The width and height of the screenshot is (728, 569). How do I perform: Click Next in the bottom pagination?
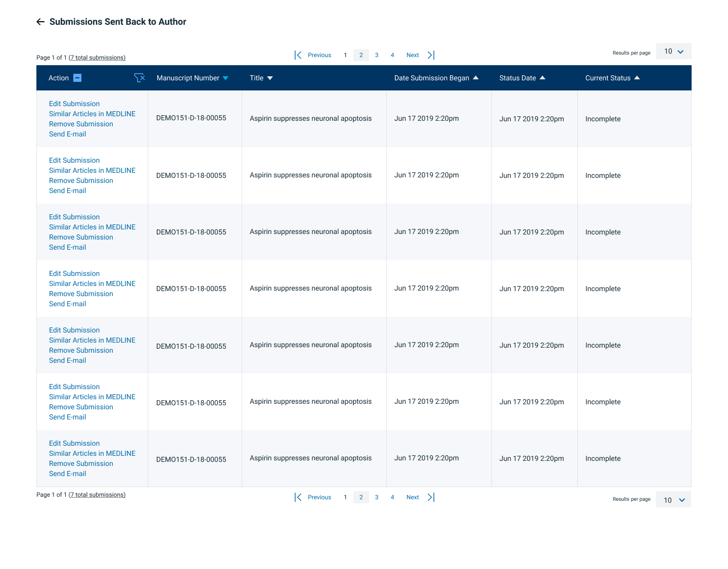pyautogui.click(x=413, y=497)
